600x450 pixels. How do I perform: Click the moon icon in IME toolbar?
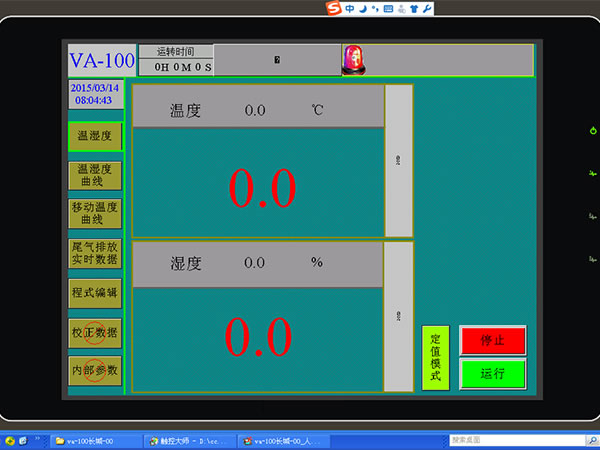click(x=362, y=9)
